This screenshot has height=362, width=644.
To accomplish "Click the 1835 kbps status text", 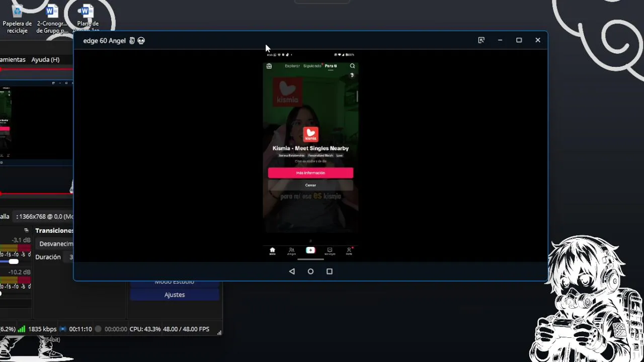I will point(42,329).
